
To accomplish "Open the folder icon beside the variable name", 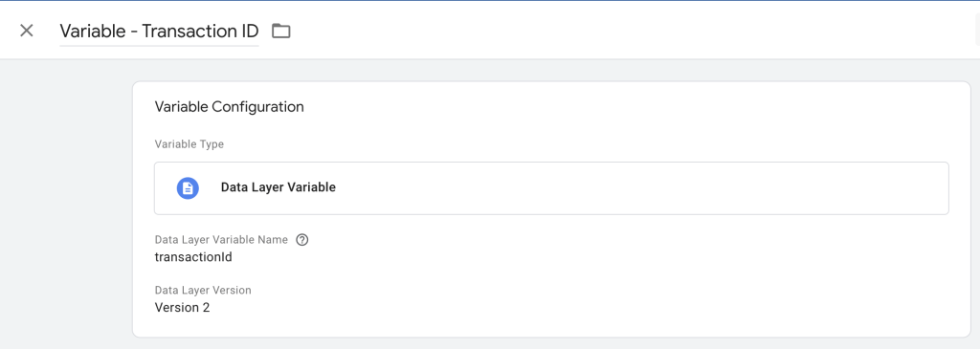I will click(x=281, y=31).
